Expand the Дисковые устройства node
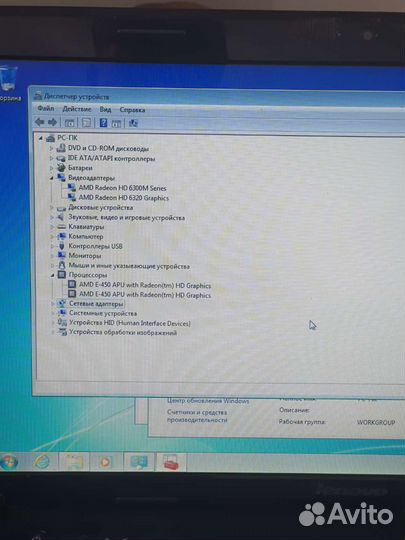 52,208
